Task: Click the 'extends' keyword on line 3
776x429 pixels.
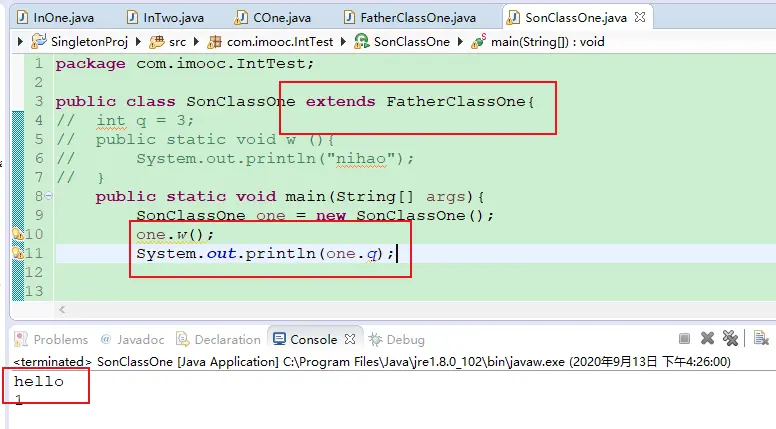Action: pyautogui.click(x=340, y=101)
